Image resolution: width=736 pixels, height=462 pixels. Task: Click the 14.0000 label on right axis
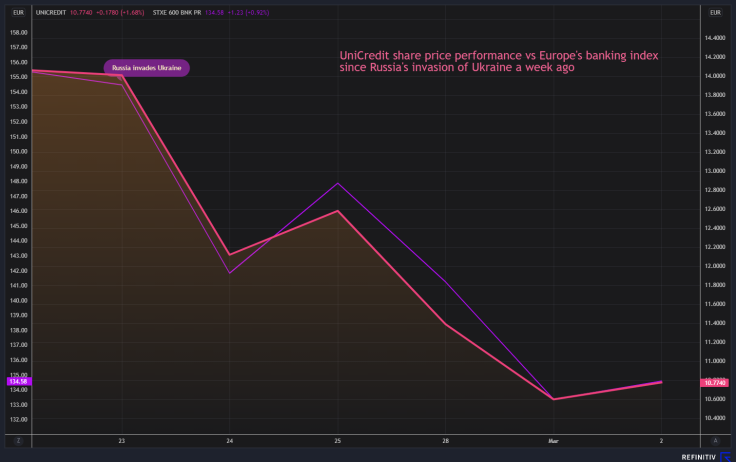coord(715,76)
